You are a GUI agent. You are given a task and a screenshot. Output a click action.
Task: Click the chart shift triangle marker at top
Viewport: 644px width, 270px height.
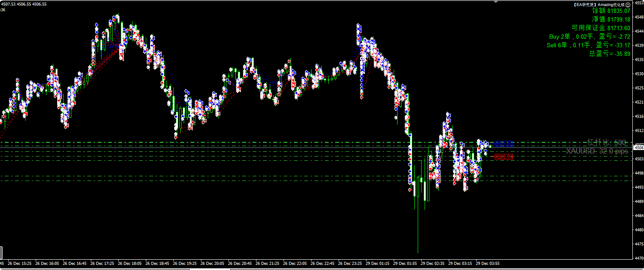(x=497, y=2)
